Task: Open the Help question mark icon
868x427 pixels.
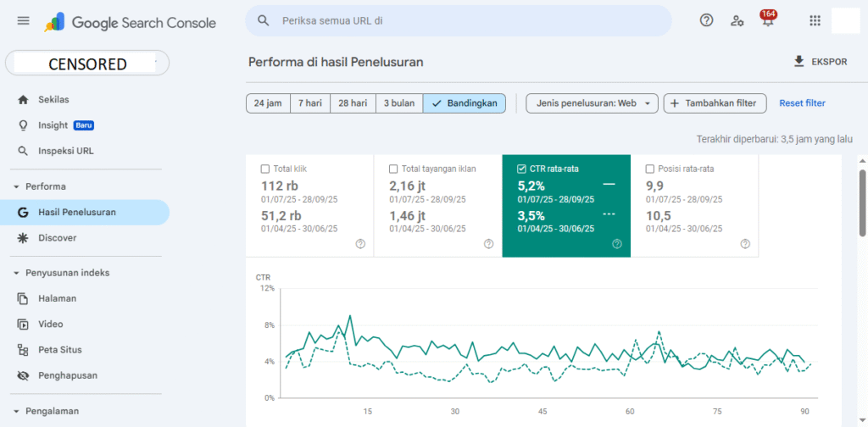Action: click(x=706, y=21)
